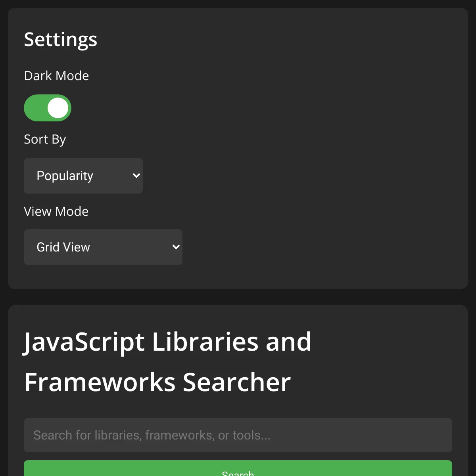Click the word Frameworks in the page title
Screen dimensions: 476x476
pyautogui.click(x=100, y=382)
